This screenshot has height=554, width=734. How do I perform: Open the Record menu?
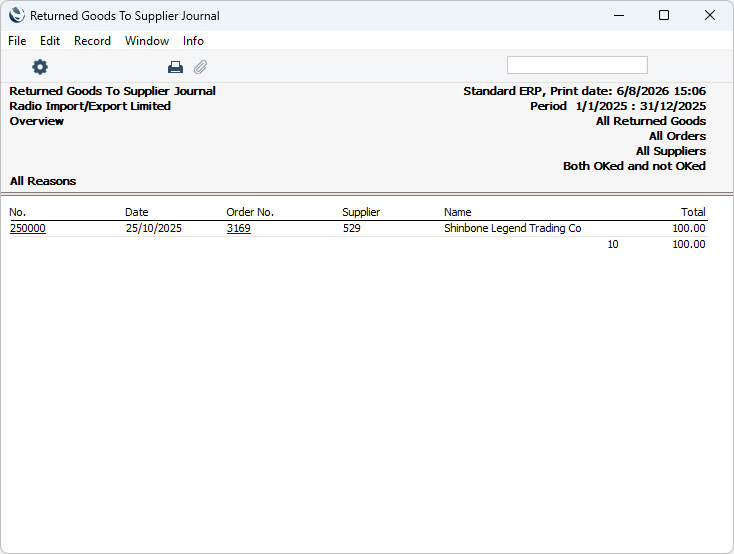pyautogui.click(x=92, y=41)
